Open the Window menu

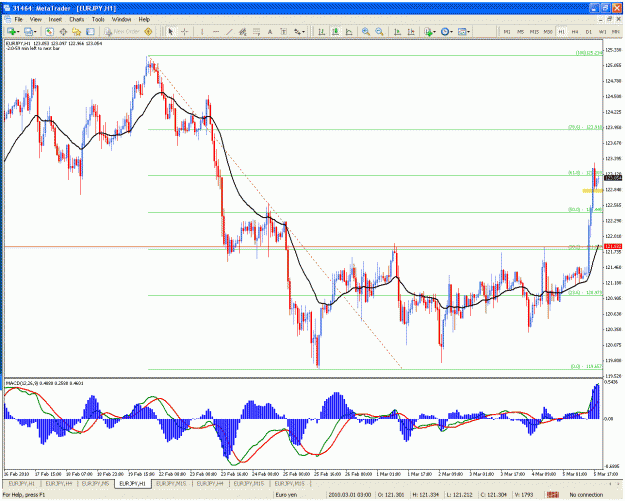pyautogui.click(x=121, y=19)
